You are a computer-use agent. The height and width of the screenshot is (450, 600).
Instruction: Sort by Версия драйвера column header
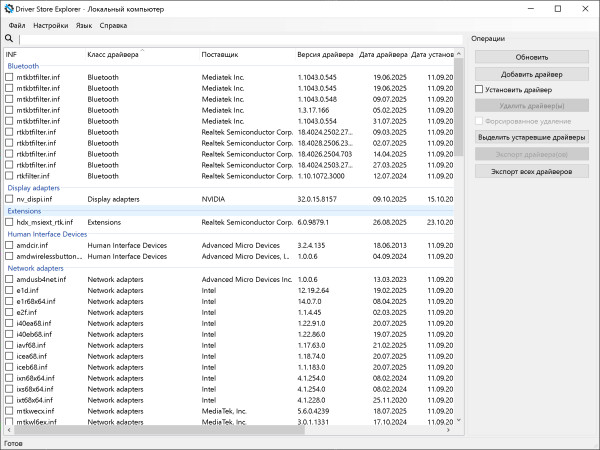325,53
